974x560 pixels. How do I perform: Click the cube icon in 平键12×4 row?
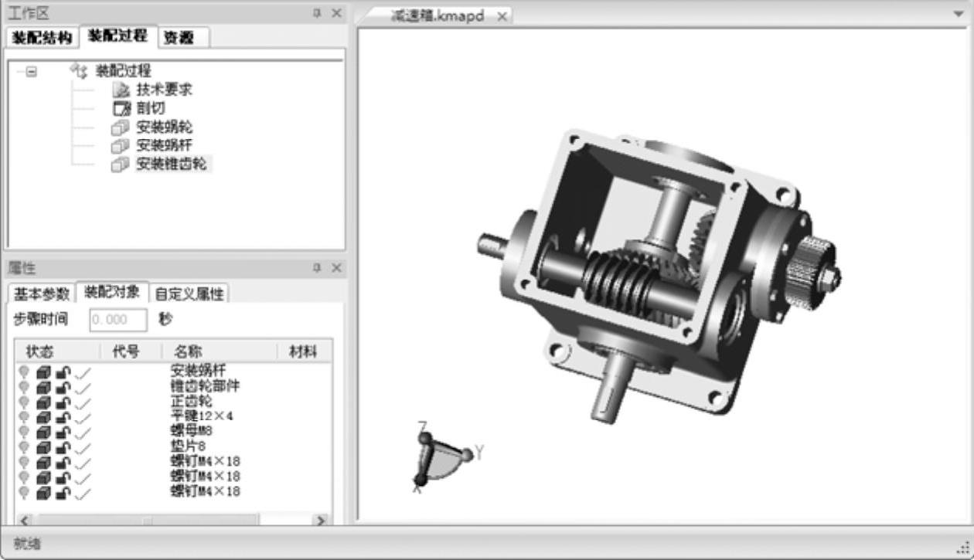click(44, 416)
